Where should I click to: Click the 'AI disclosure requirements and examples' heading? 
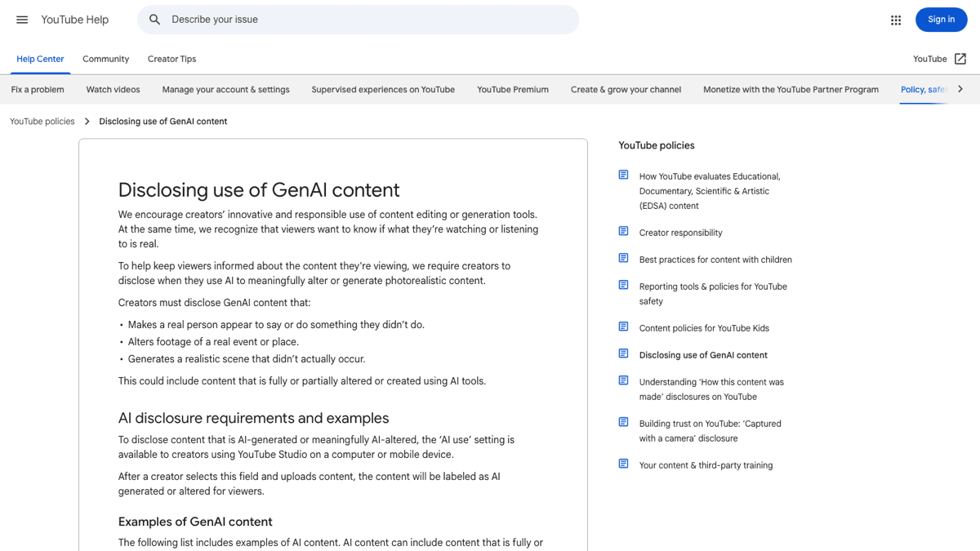(x=254, y=418)
